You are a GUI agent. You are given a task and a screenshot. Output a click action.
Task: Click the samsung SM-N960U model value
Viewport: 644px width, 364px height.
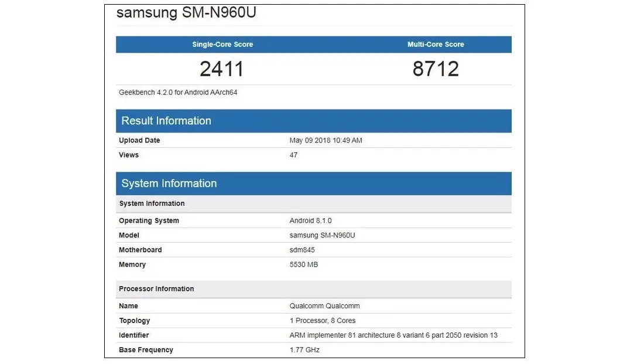[322, 235]
